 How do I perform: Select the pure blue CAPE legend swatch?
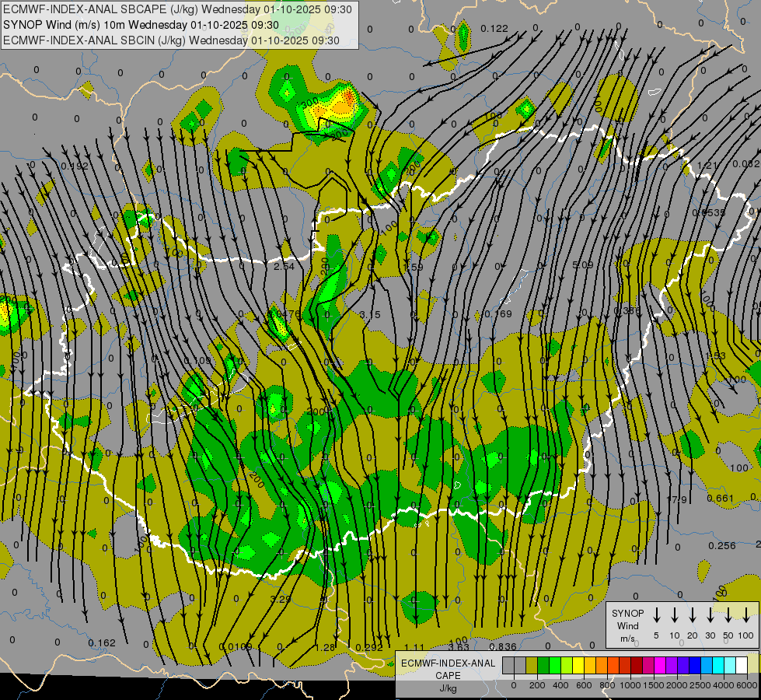695,665
